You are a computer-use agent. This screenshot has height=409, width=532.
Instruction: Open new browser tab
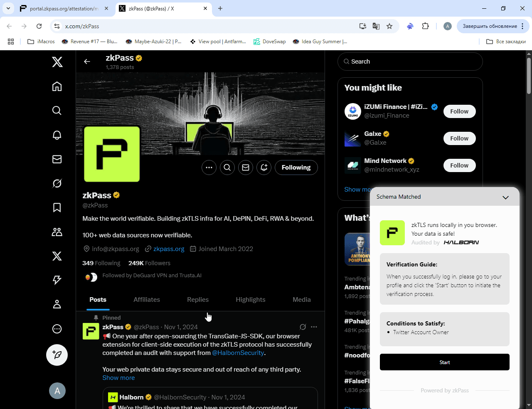pyautogui.click(x=220, y=8)
